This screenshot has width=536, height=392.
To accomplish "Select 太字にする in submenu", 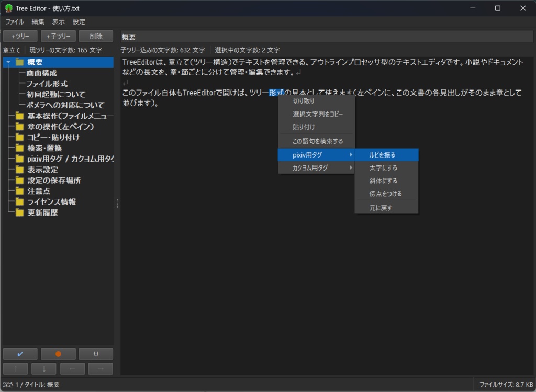I will click(x=386, y=168).
